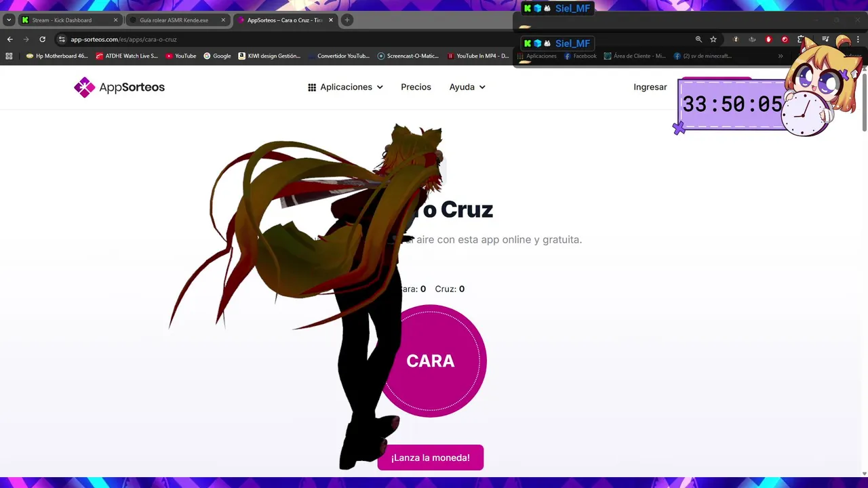868x488 pixels.
Task: Click the AppSorteos logo
Action: pyautogui.click(x=119, y=87)
